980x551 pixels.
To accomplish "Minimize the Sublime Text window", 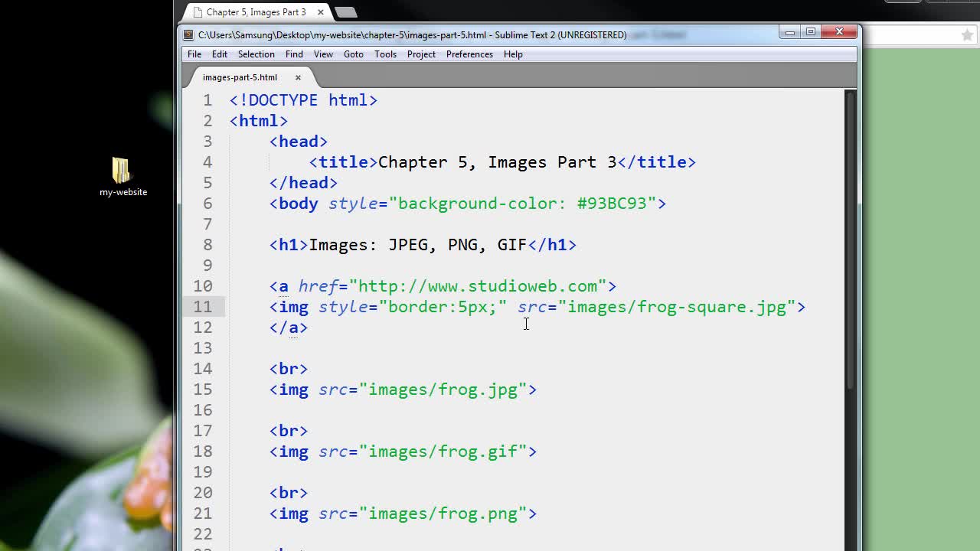I will click(x=790, y=32).
